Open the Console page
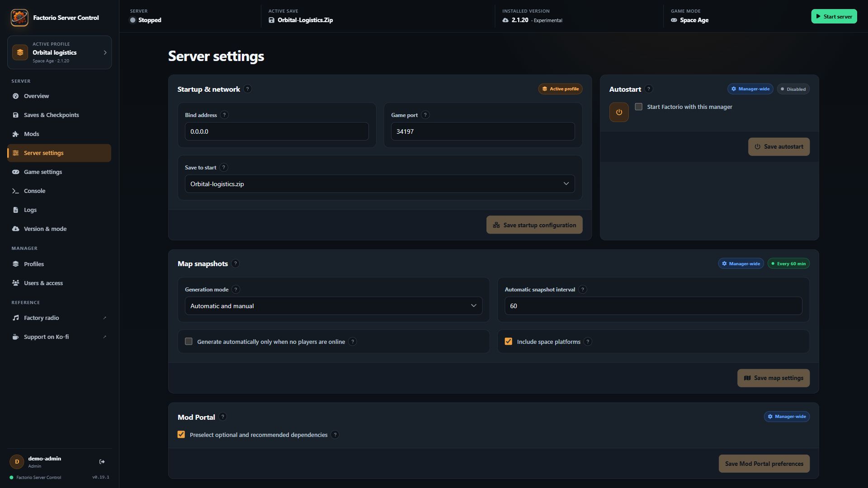The height and width of the screenshot is (488, 868). (59, 191)
